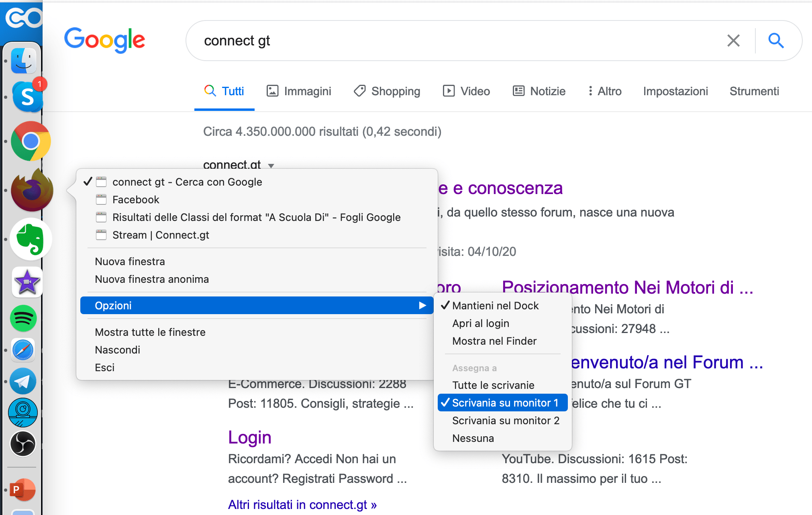Choose Nuova finestra anonima

tap(257, 279)
